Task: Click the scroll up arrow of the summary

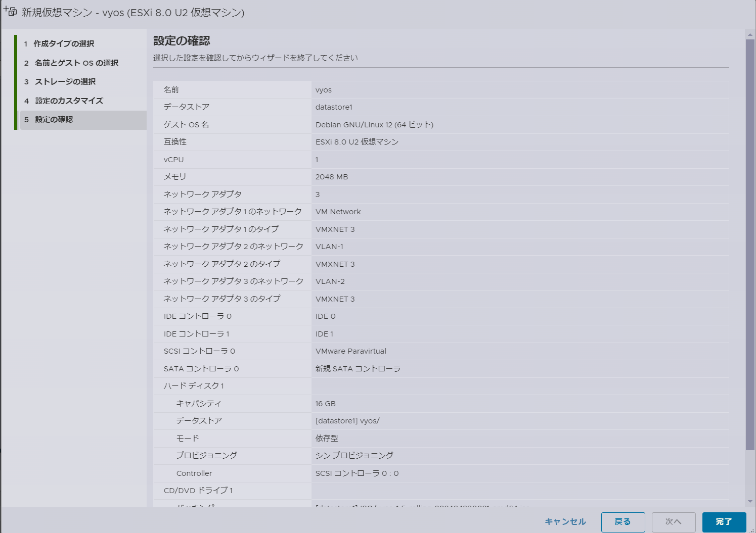Action: point(750,35)
